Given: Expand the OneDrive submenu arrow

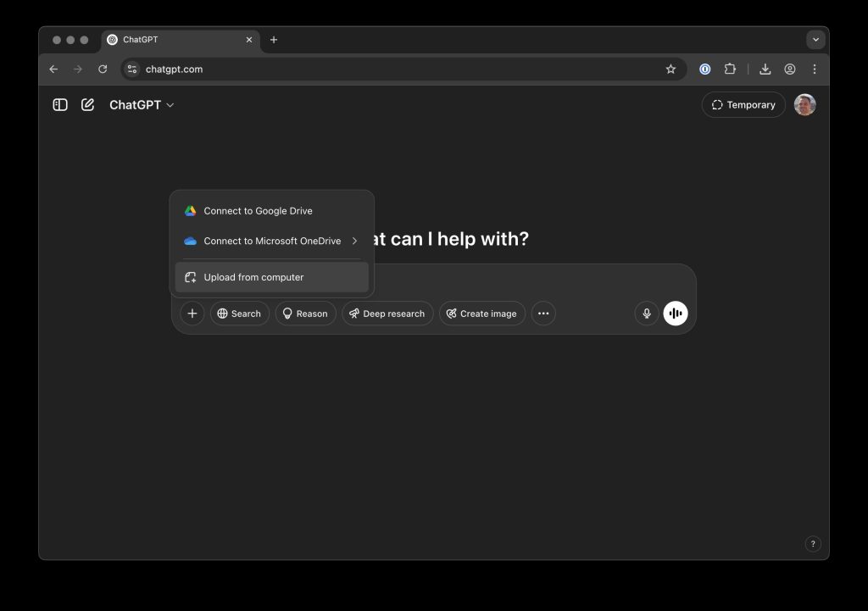Looking at the screenshot, I should pos(354,241).
